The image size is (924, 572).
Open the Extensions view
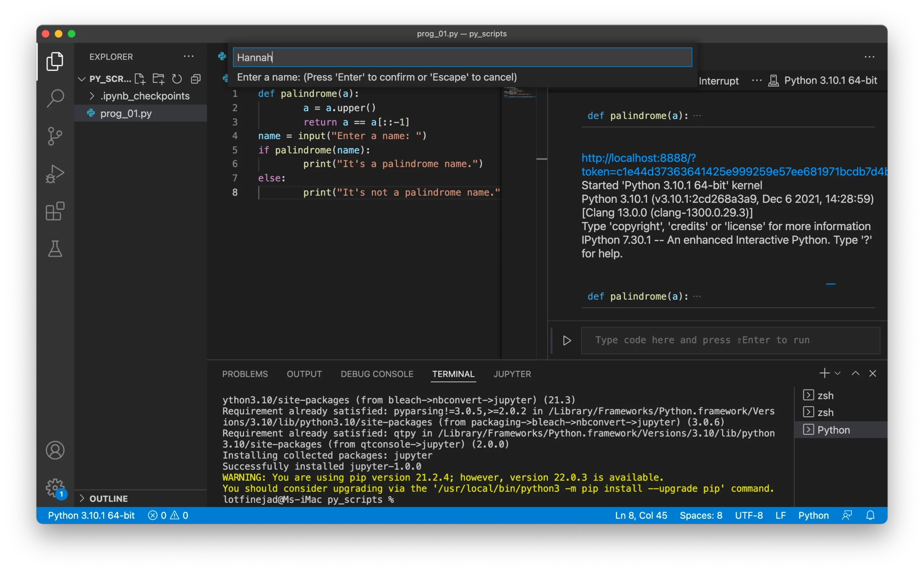coord(55,211)
